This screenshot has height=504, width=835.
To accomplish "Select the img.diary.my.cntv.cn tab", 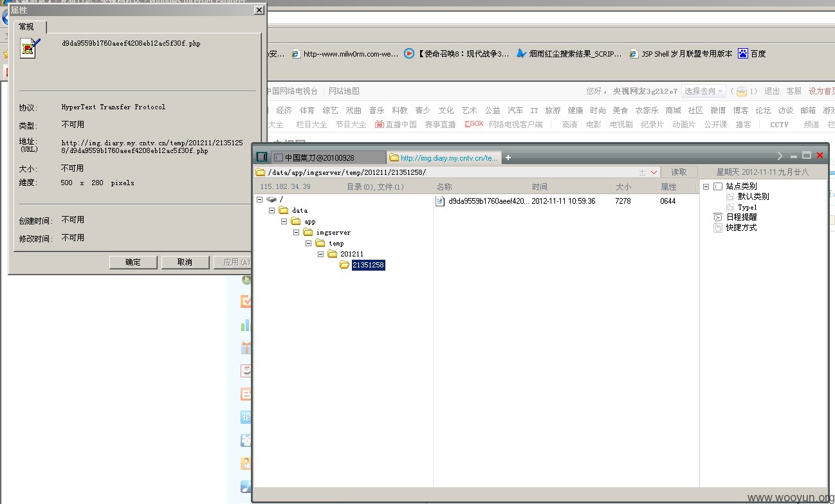I will 443,157.
